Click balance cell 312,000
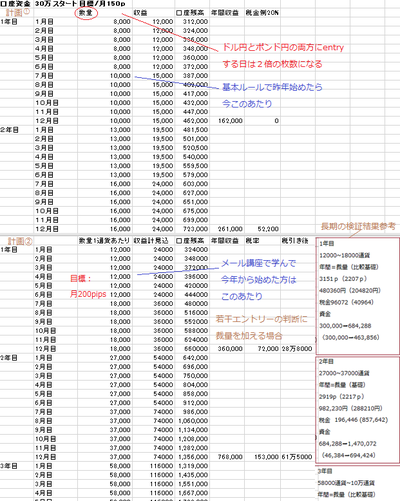400x501 pixels. (195, 22)
